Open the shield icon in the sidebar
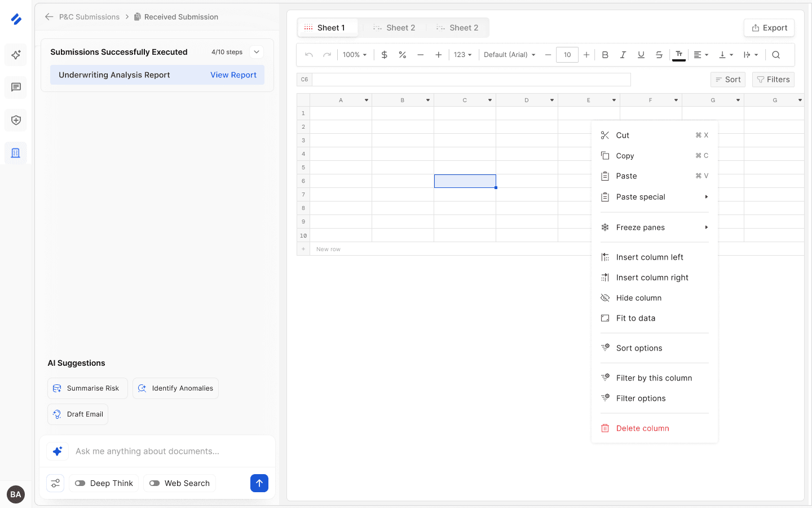The height and width of the screenshot is (508, 812). pos(16,120)
